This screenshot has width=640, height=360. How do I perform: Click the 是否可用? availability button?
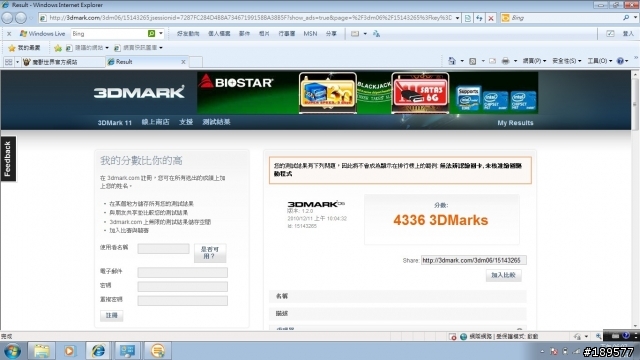[210, 253]
